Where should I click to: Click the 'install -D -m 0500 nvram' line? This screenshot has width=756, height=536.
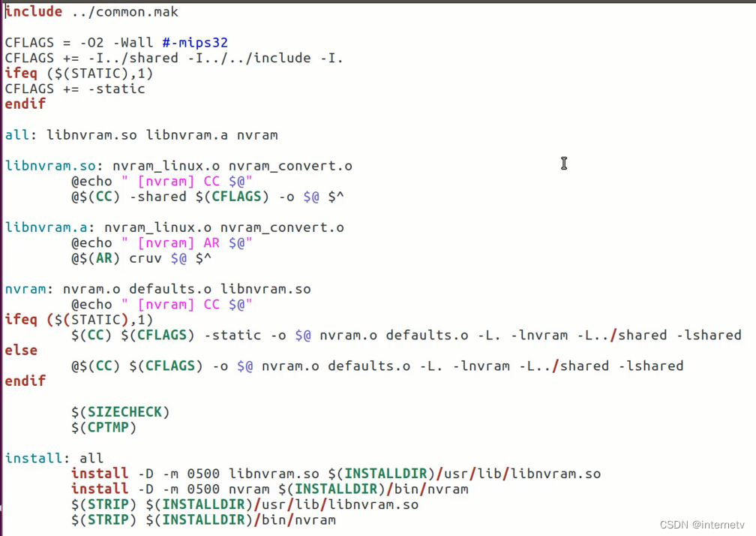tap(269, 489)
